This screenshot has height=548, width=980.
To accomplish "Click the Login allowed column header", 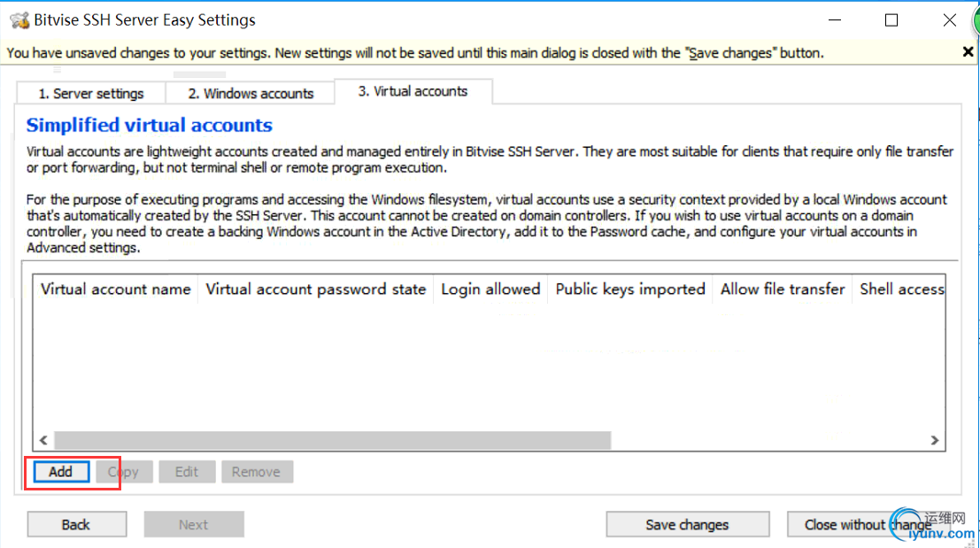I will (x=490, y=289).
